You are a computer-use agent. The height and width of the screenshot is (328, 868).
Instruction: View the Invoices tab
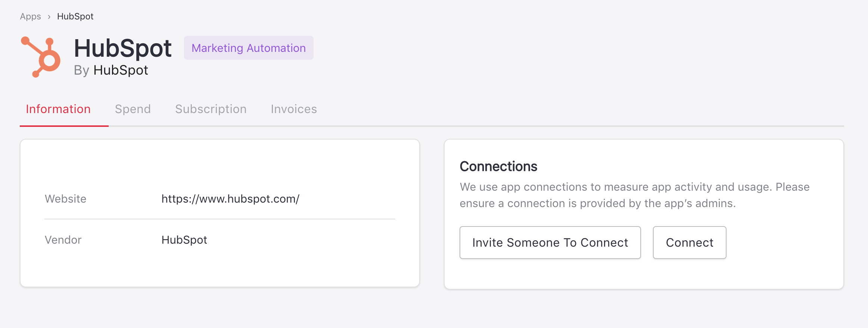[294, 109]
